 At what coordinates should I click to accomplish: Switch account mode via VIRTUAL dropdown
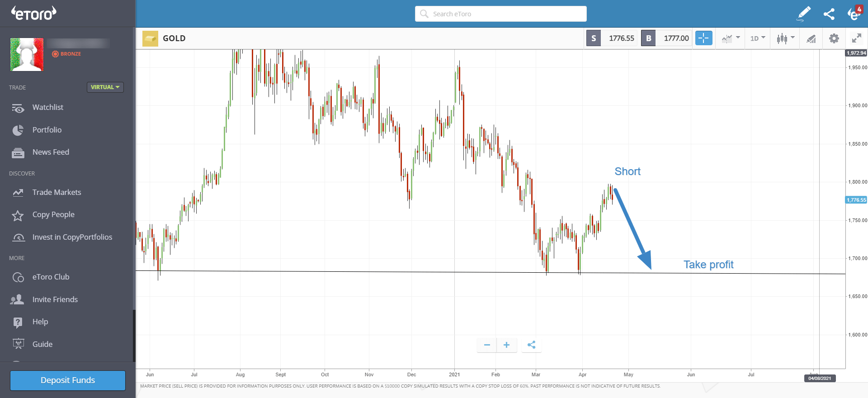click(x=105, y=87)
